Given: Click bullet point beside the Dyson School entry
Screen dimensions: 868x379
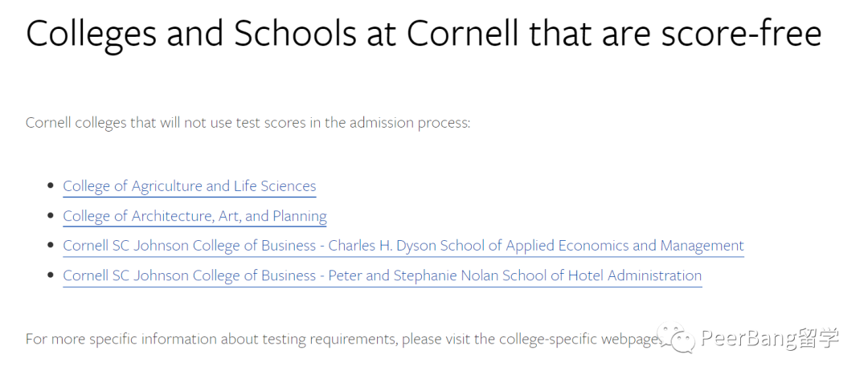Looking at the screenshot, I should pyautogui.click(x=51, y=245).
